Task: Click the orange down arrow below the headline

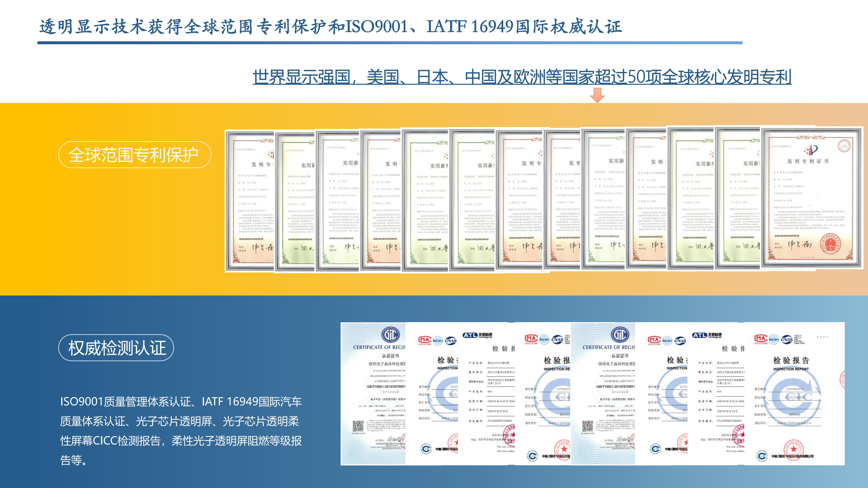Action: click(597, 95)
